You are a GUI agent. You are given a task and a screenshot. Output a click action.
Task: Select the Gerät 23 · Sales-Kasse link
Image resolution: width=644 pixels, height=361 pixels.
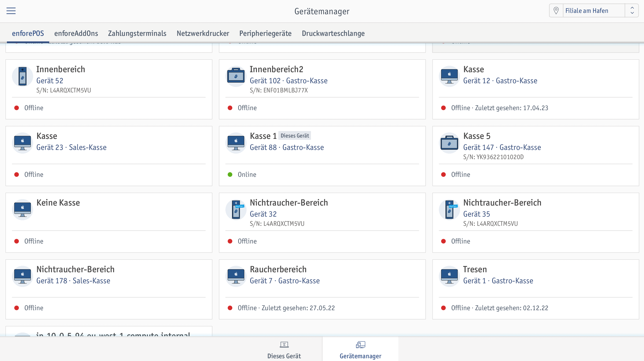(72, 147)
